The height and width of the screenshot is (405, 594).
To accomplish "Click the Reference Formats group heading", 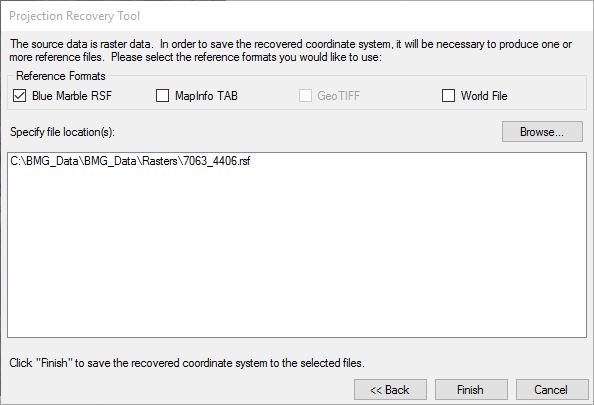I will 61,76.
